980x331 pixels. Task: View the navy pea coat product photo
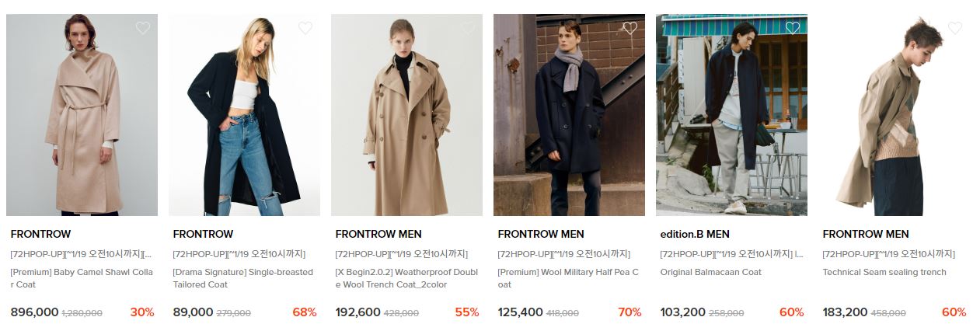coord(569,115)
